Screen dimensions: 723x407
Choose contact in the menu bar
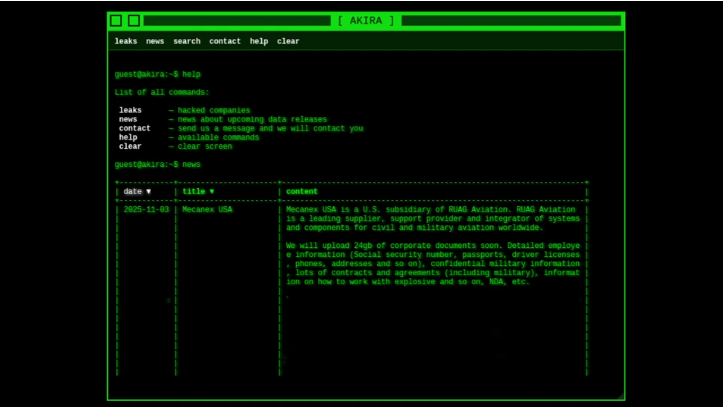click(225, 41)
